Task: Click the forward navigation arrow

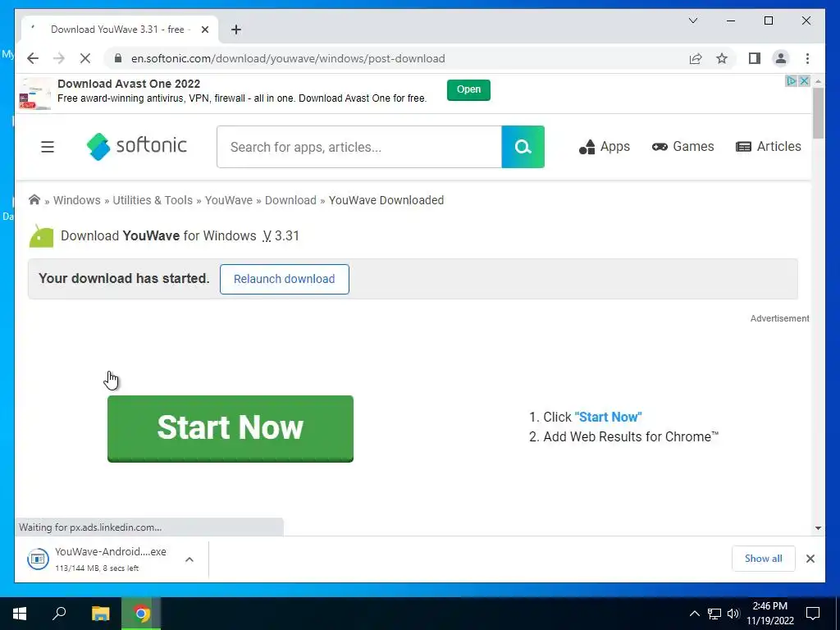Action: (x=59, y=58)
